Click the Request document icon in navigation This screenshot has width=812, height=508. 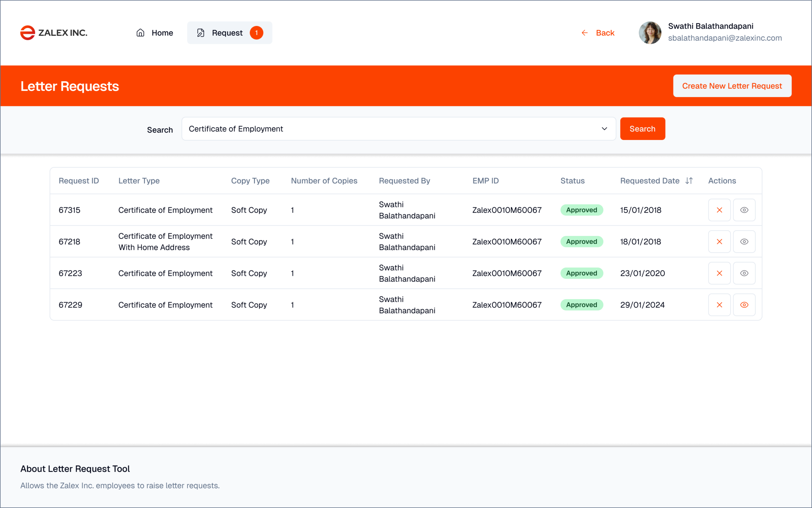click(201, 33)
